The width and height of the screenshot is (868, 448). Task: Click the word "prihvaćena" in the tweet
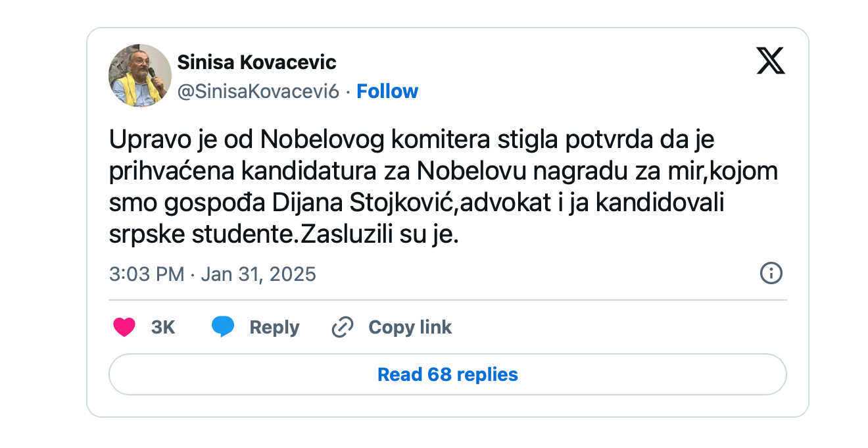point(171,172)
